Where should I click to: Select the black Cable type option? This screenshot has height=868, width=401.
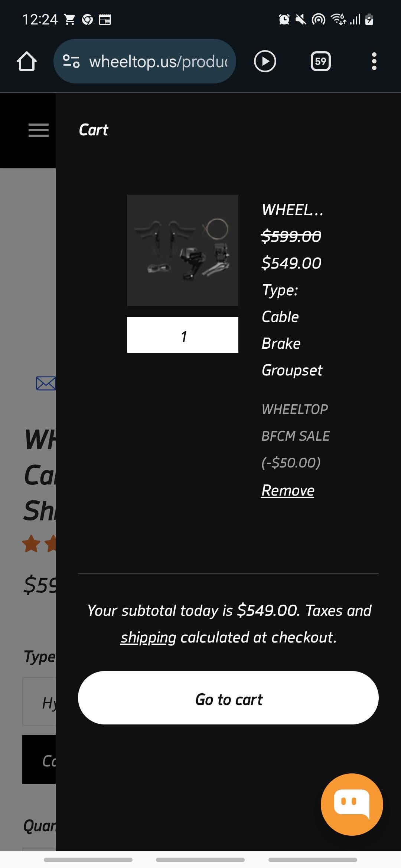[x=40, y=760]
